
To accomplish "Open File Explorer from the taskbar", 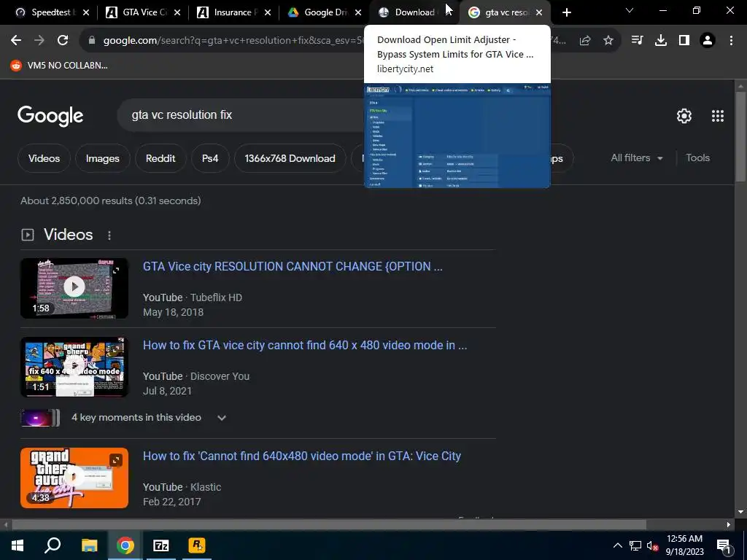I will (x=89, y=545).
